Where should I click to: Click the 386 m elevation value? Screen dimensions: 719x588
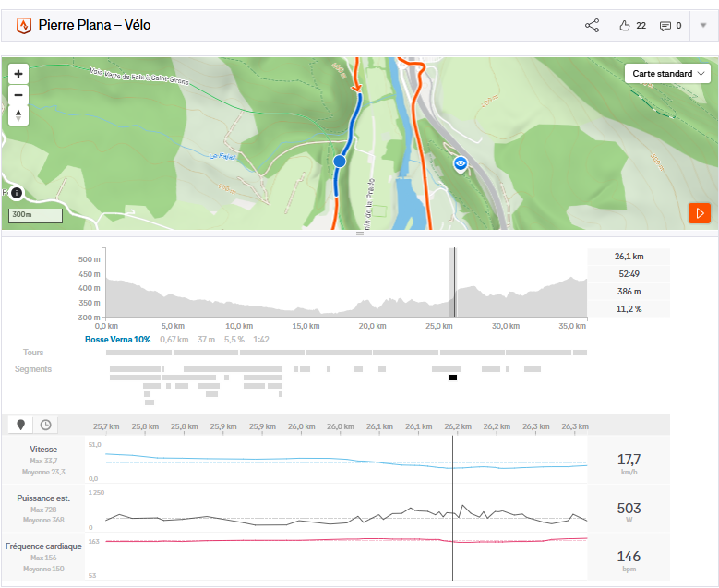coord(629,292)
